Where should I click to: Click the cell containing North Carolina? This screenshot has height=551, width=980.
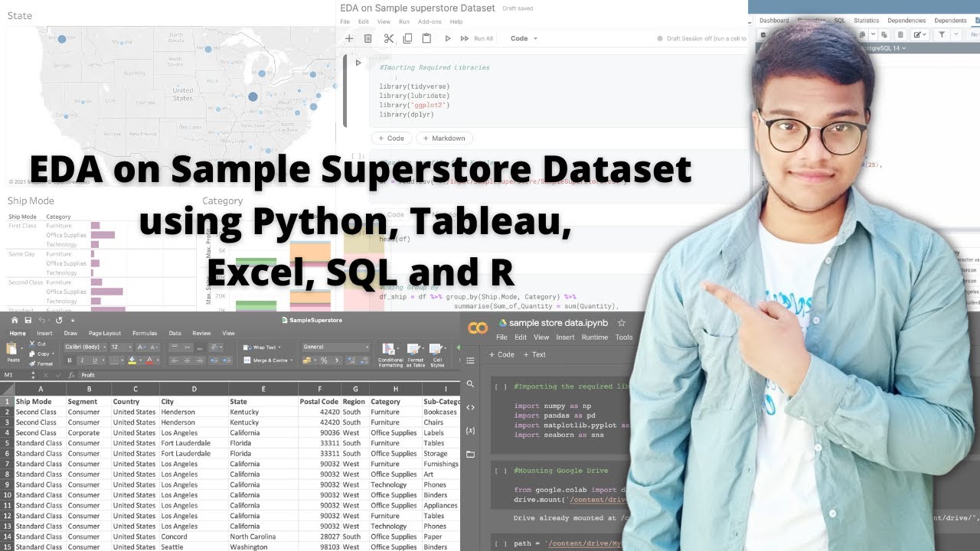(263, 536)
